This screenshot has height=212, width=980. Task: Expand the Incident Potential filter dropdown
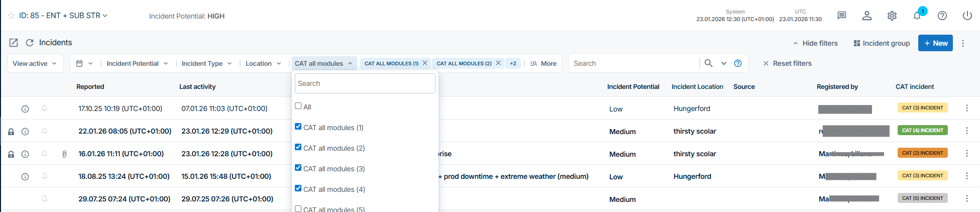point(137,63)
